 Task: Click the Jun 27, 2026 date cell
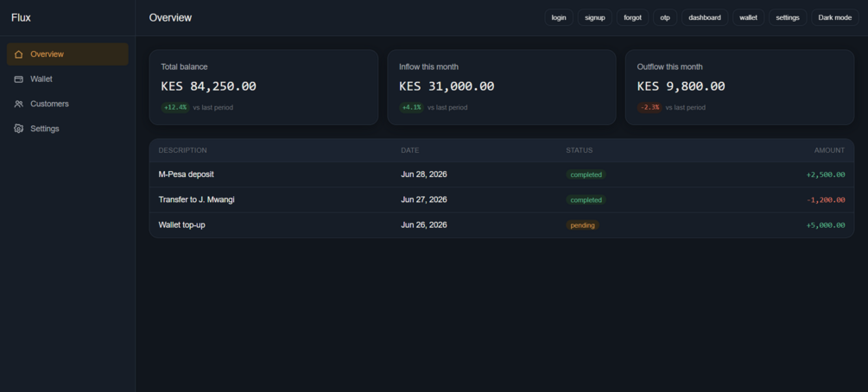[424, 199]
